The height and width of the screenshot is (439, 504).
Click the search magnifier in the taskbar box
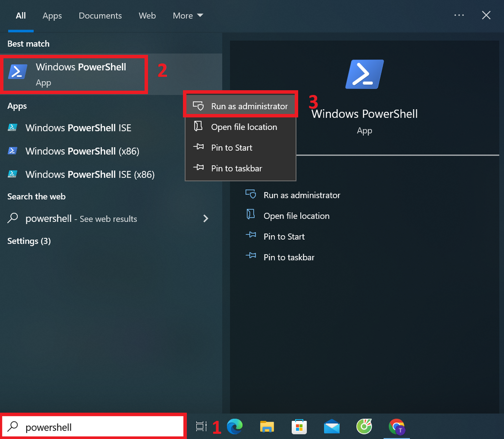click(13, 427)
